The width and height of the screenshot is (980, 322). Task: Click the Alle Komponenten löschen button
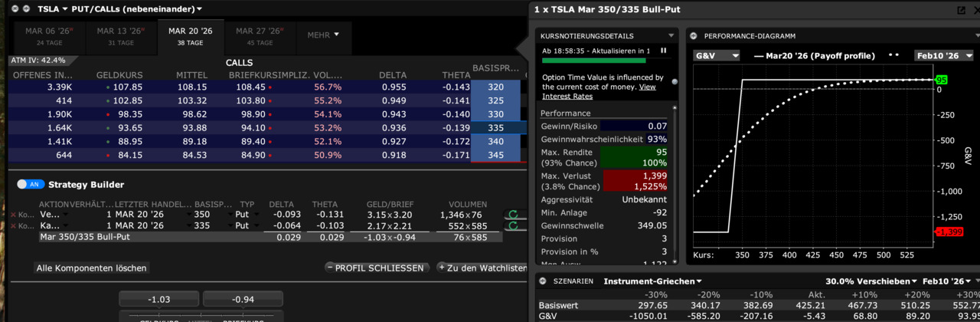pyautogui.click(x=92, y=268)
